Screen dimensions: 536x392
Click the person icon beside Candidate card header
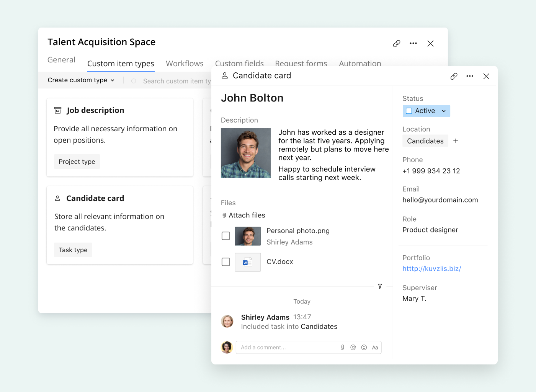[x=225, y=76]
